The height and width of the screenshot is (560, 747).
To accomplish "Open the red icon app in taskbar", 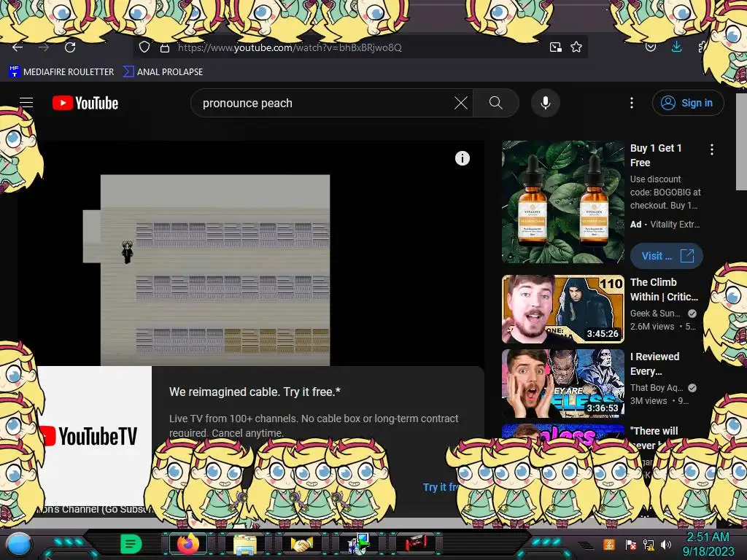I will click(x=415, y=543).
